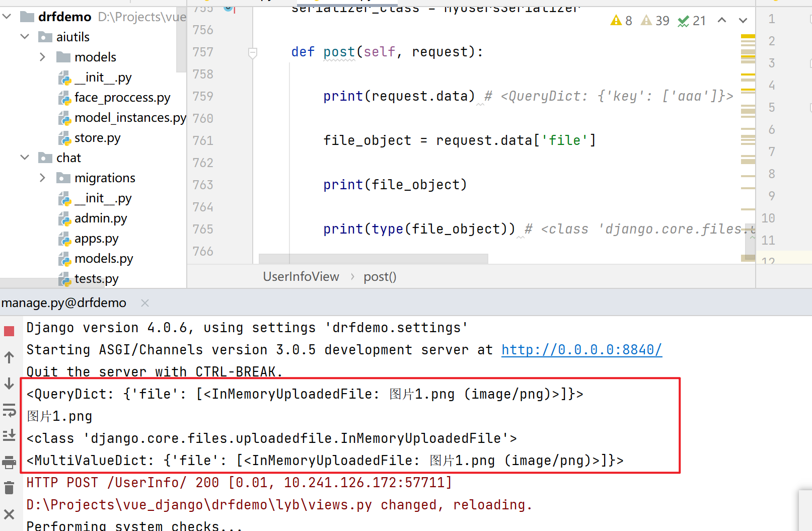812x531 pixels.
Task: Expand the migrations folder
Action: 43,178
